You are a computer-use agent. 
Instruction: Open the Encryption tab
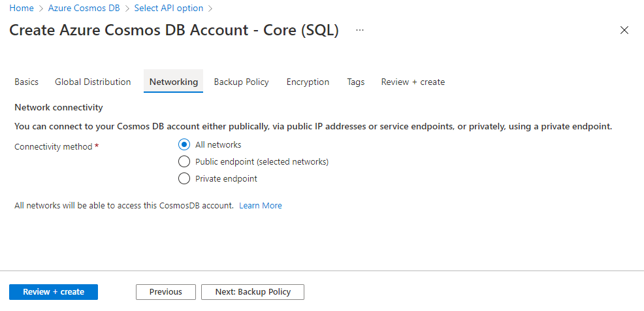(x=308, y=82)
